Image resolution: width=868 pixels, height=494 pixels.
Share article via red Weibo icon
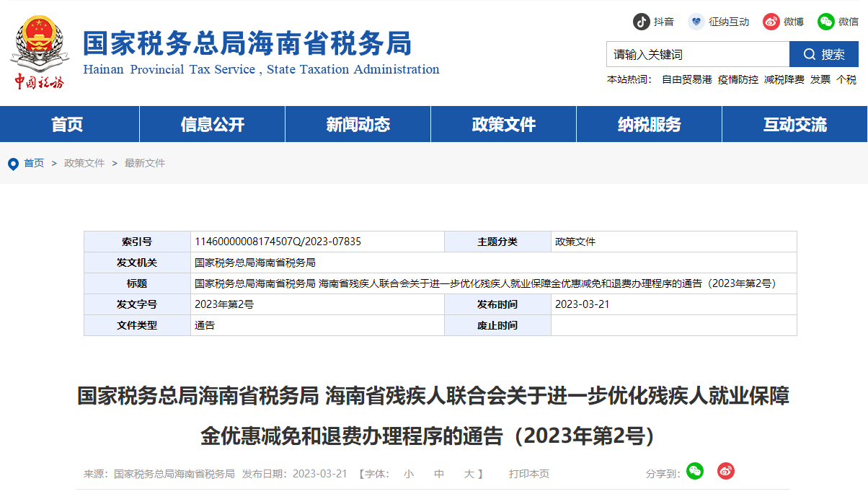coord(725,471)
